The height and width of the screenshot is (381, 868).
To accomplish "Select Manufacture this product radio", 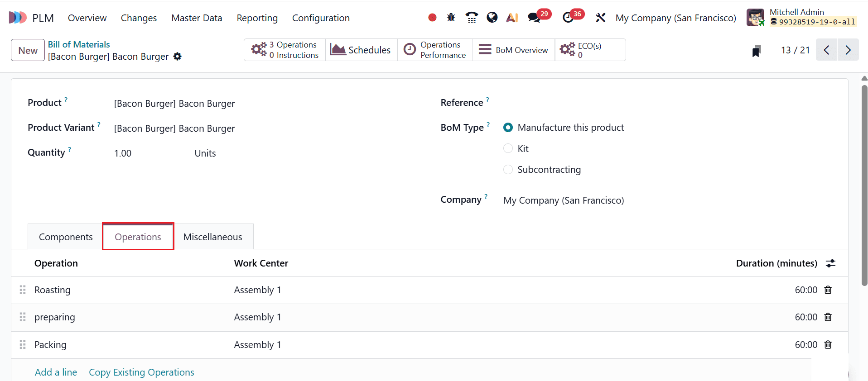I will [x=508, y=128].
